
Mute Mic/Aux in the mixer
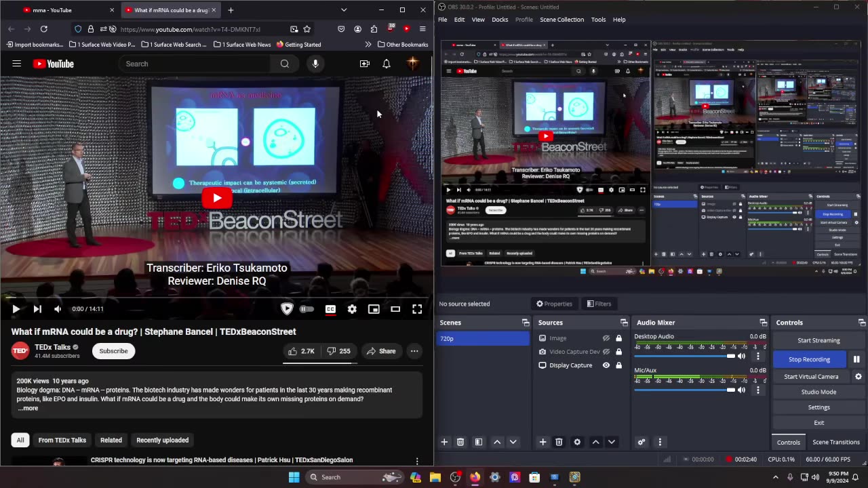742,390
